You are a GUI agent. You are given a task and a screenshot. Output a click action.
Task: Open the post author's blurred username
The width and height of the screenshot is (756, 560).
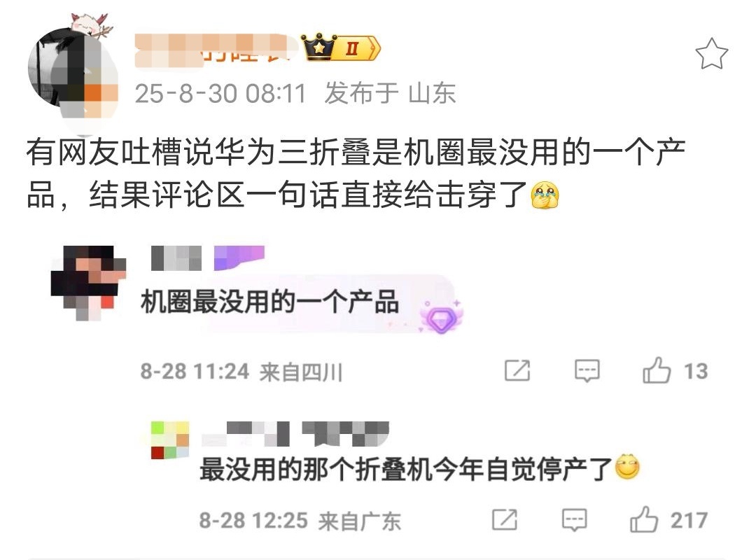(216, 50)
